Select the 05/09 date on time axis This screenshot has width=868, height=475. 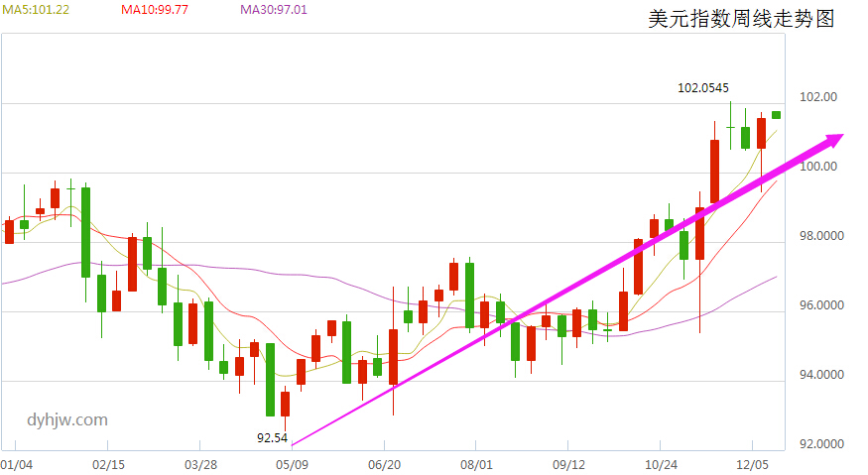click(x=292, y=464)
